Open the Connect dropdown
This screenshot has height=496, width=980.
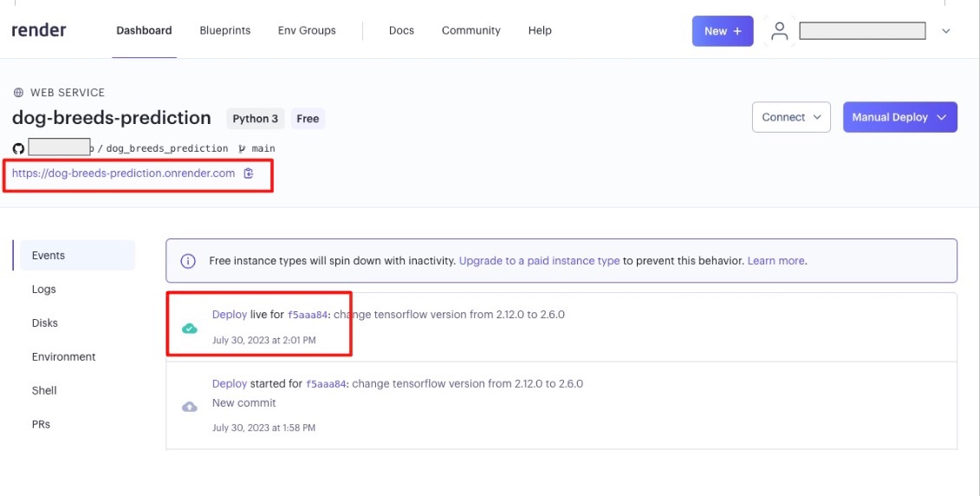click(x=791, y=117)
